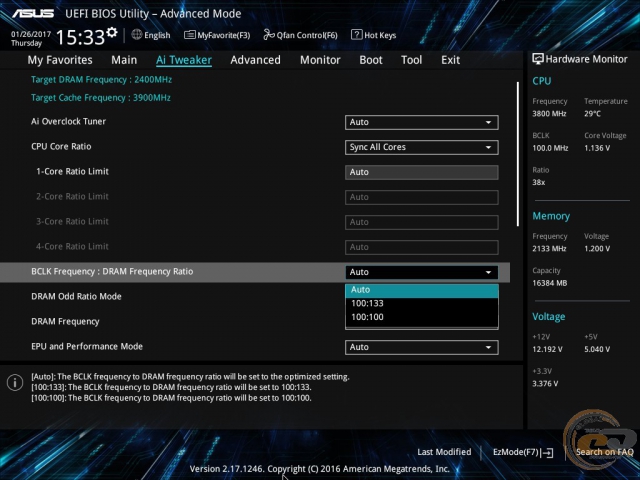Click the 1-Core Ratio Limit label
Image resolution: width=640 pixels, height=480 pixels.
(72, 171)
